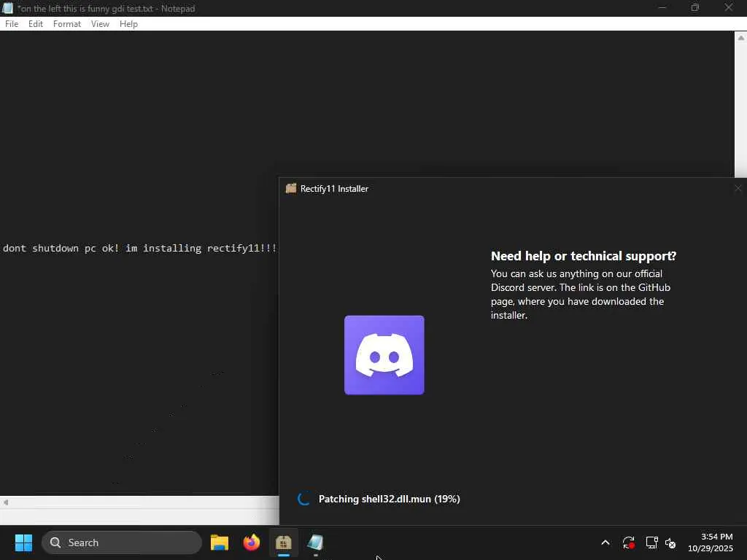Open File Explorer from the taskbar

pos(219,542)
